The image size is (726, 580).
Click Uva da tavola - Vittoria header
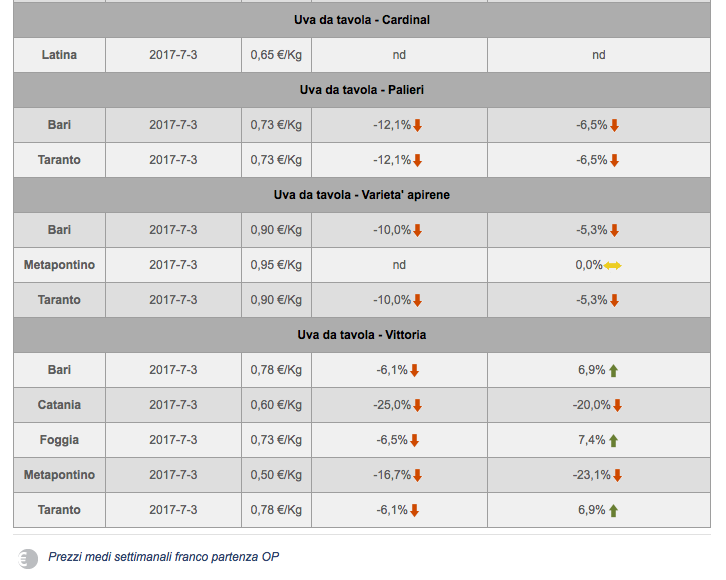click(x=362, y=335)
